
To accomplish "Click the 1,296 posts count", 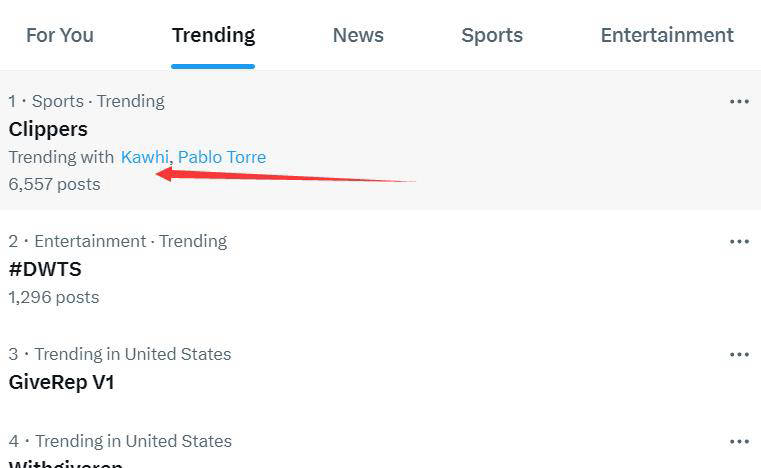I will click(54, 297).
